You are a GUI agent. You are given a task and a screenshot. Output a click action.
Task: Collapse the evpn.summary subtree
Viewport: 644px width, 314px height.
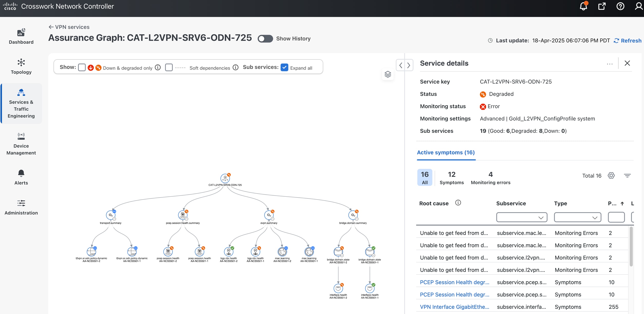point(272,219)
